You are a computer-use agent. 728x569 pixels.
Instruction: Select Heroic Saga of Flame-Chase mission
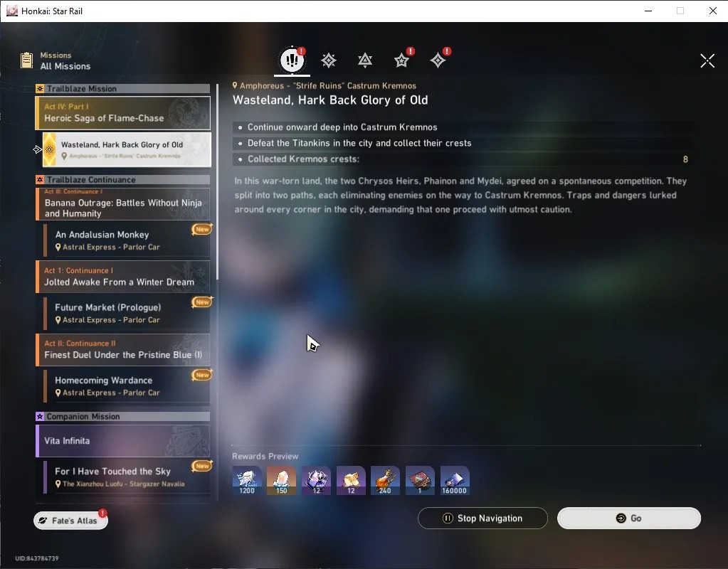[x=122, y=113]
